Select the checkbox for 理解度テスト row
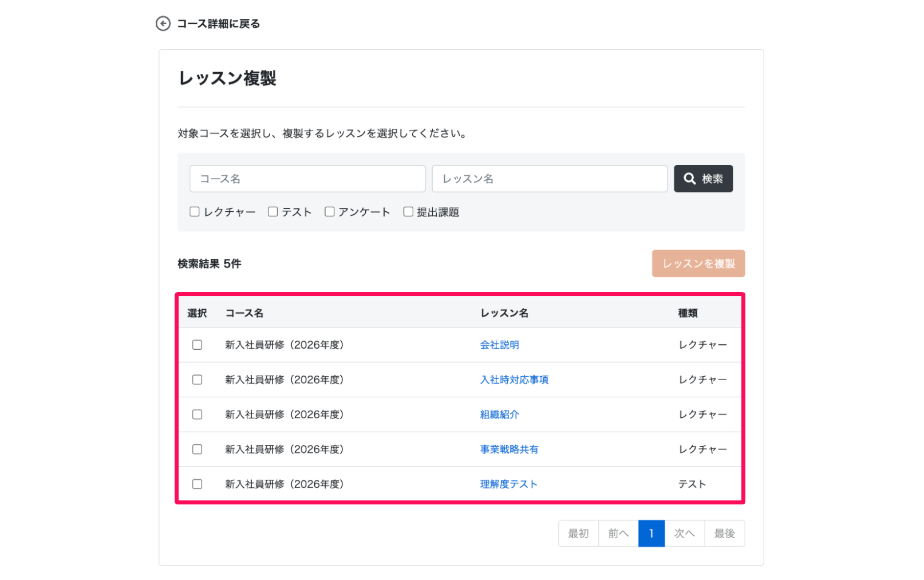The height and width of the screenshot is (580, 924). 198,484
